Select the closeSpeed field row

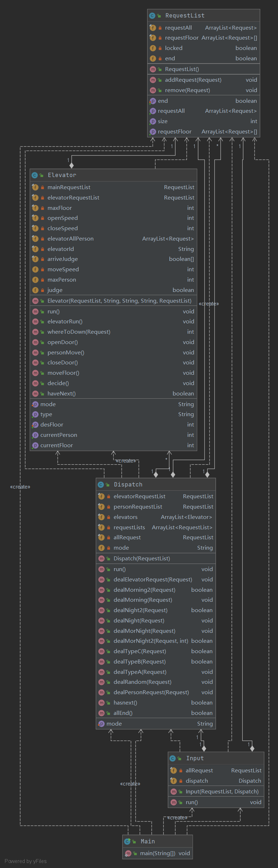pyautogui.click(x=114, y=228)
